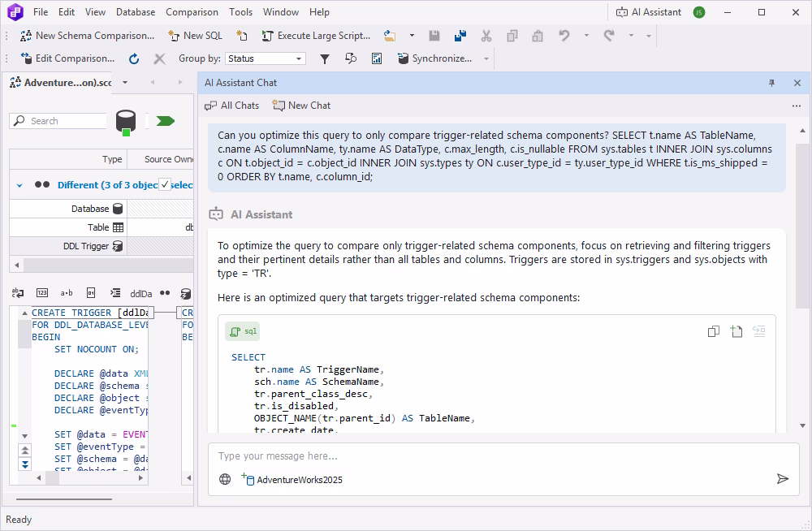Screen dimensions: 812x531
Task: Toggle the word wrap indent icon
Action: point(115,293)
